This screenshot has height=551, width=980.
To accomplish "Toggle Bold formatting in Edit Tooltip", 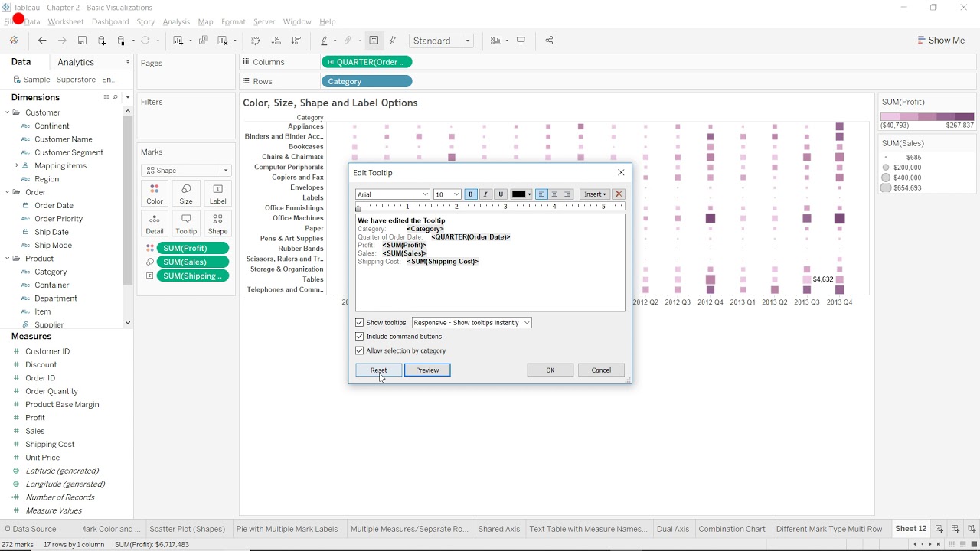I will (471, 194).
